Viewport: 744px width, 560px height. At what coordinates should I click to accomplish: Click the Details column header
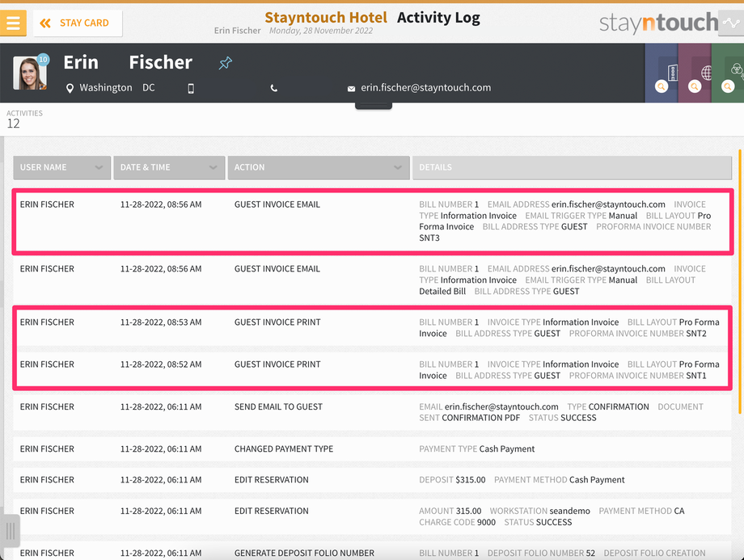(572, 167)
